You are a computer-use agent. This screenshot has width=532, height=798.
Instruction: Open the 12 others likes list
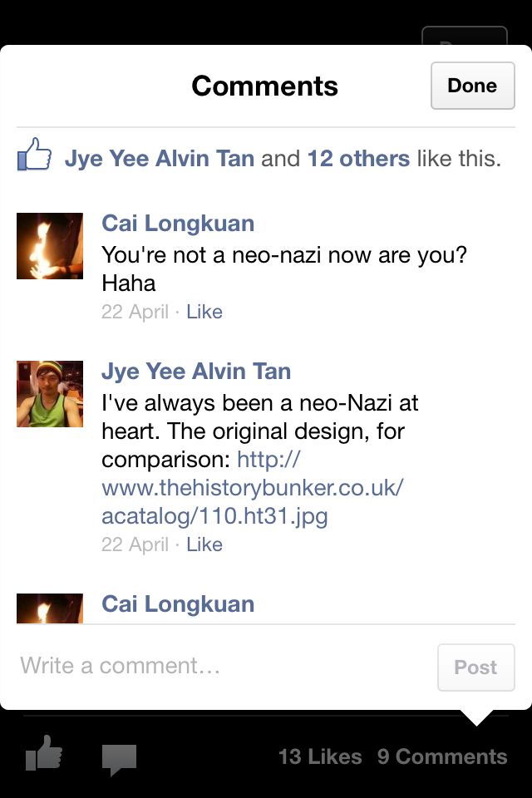tap(358, 158)
